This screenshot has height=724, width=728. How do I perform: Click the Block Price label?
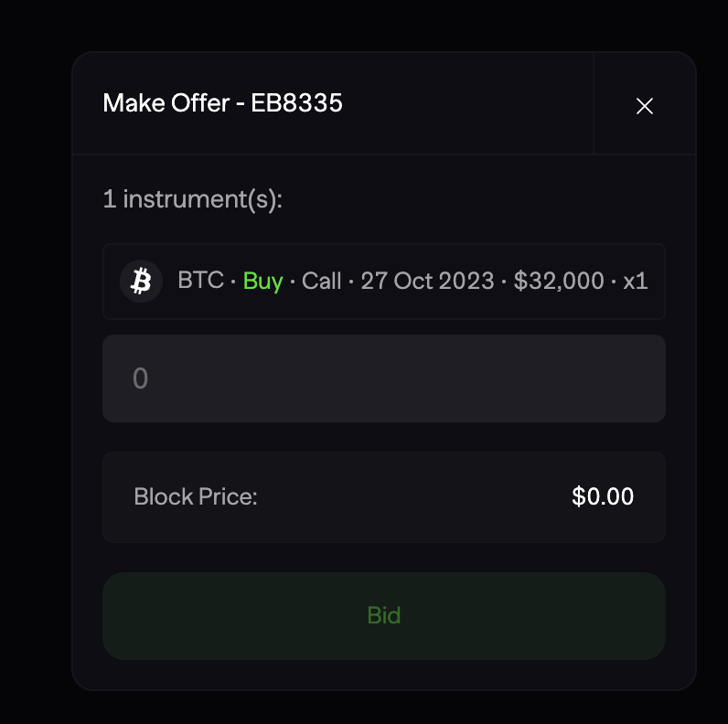tap(196, 496)
